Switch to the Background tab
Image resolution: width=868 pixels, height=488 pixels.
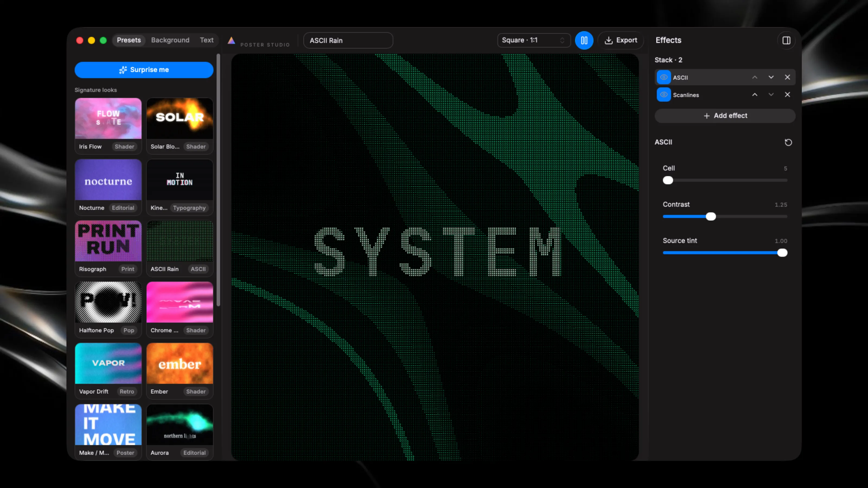(170, 40)
